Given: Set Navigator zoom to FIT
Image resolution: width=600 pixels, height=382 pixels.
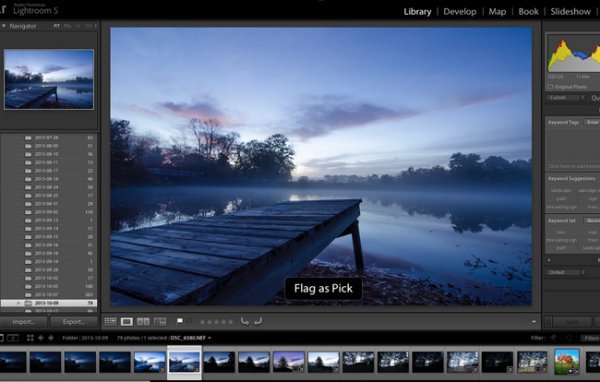Looking at the screenshot, I should coord(57,26).
